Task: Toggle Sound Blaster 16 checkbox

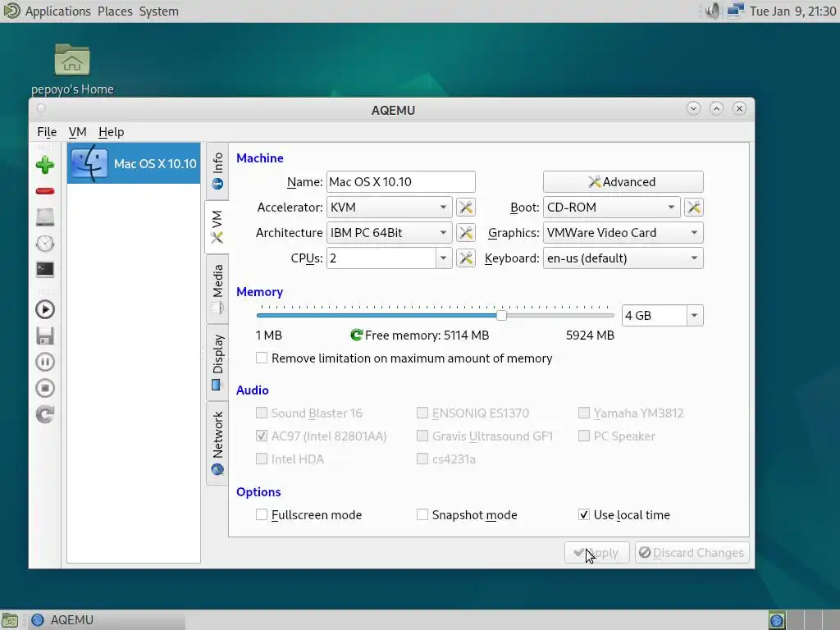Action: (262, 413)
